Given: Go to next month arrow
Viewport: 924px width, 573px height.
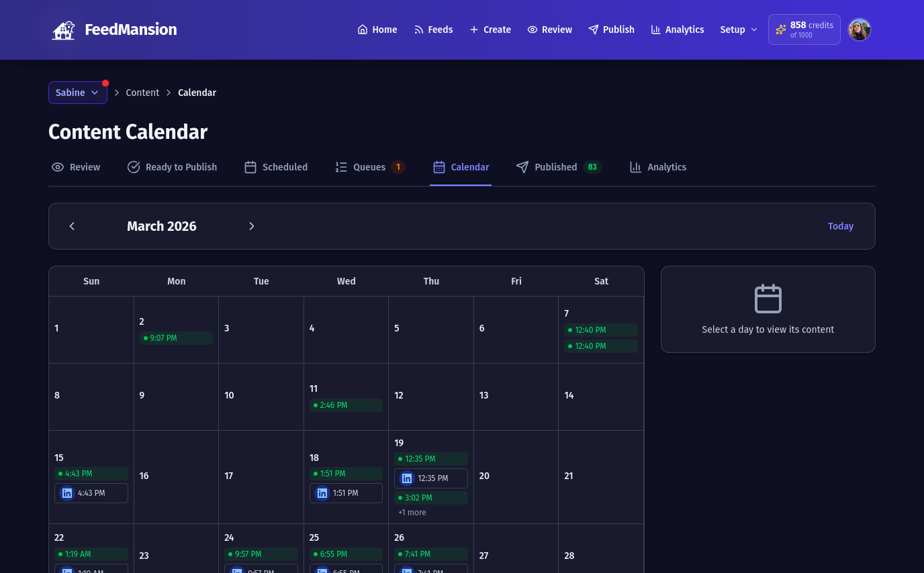Looking at the screenshot, I should coord(252,226).
